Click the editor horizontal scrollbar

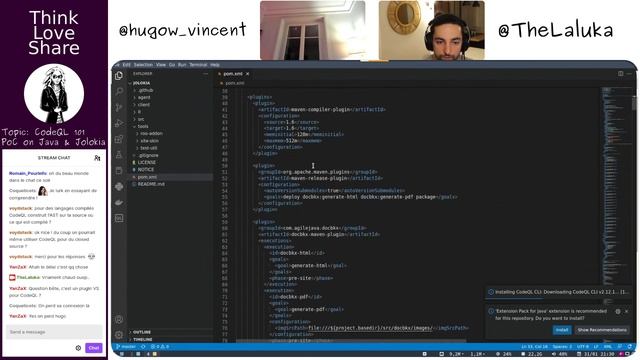[x=351, y=340]
